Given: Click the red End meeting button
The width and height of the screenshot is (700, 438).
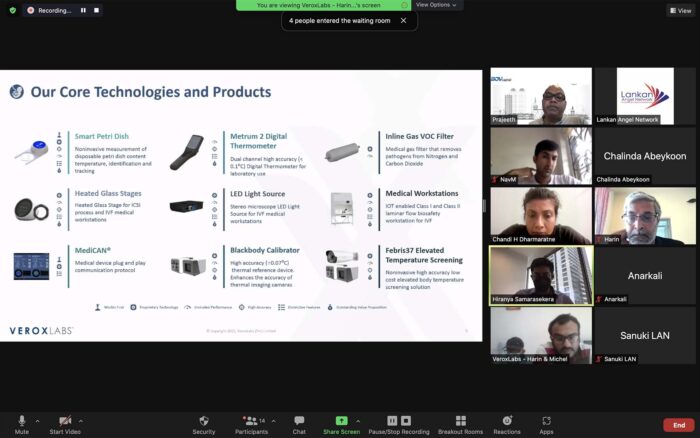Looking at the screenshot, I should pos(678,424).
